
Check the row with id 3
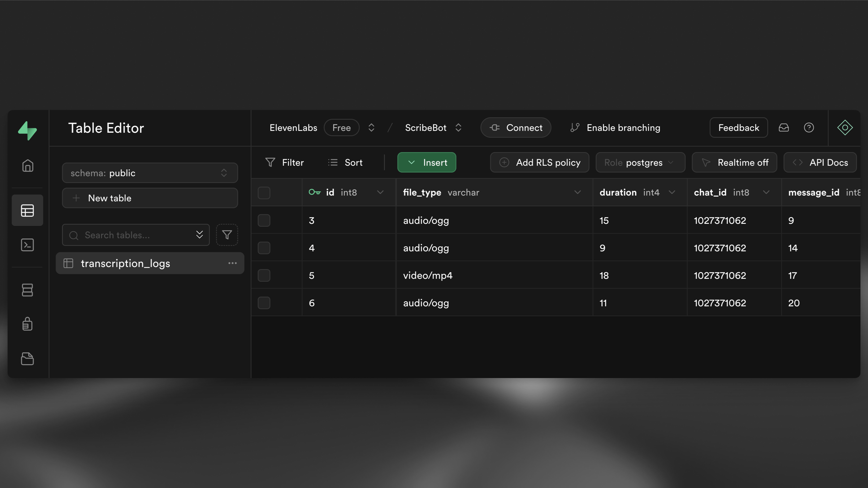264,220
